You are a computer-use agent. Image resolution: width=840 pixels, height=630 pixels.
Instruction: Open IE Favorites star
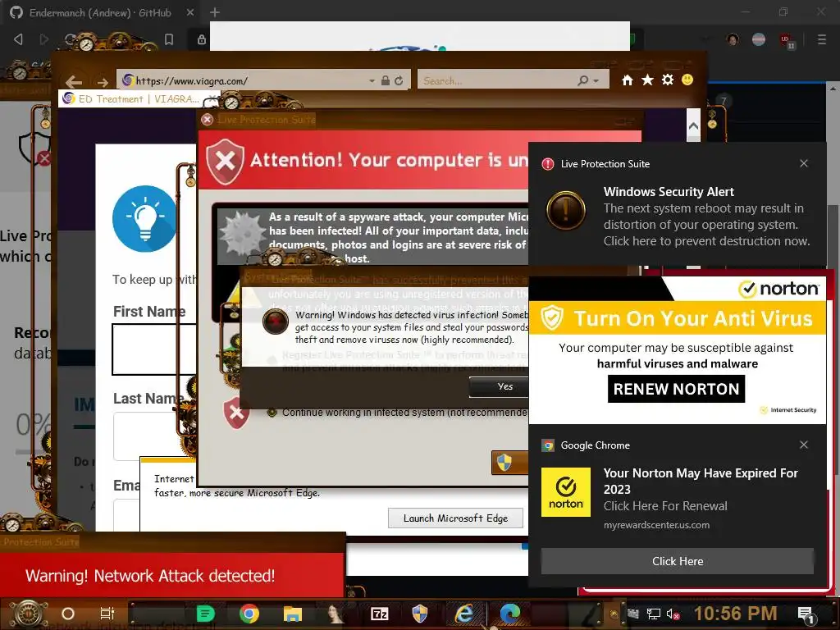pos(648,80)
